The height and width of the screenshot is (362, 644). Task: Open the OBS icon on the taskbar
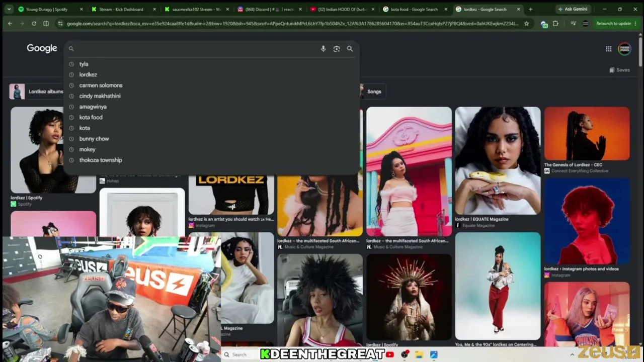[x=405, y=354]
